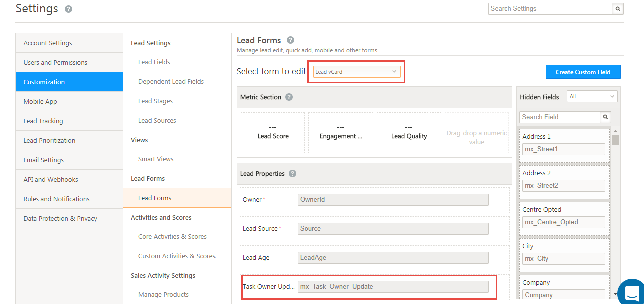Open Users and Permissions settings
The image size is (644, 304).
[x=69, y=62]
